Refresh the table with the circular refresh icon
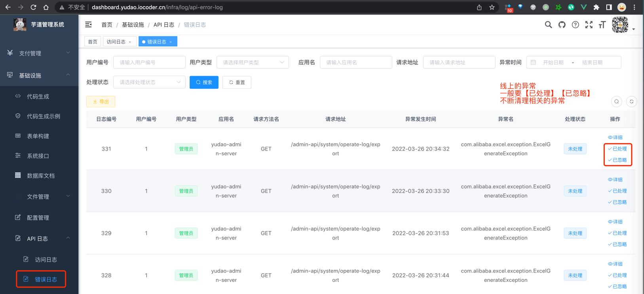 point(631,102)
